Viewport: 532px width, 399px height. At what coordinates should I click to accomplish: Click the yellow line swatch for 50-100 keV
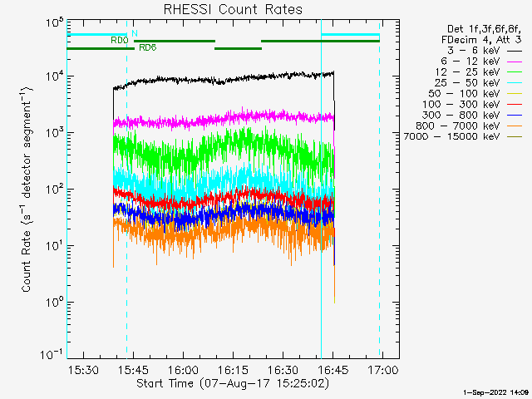[x=515, y=94]
